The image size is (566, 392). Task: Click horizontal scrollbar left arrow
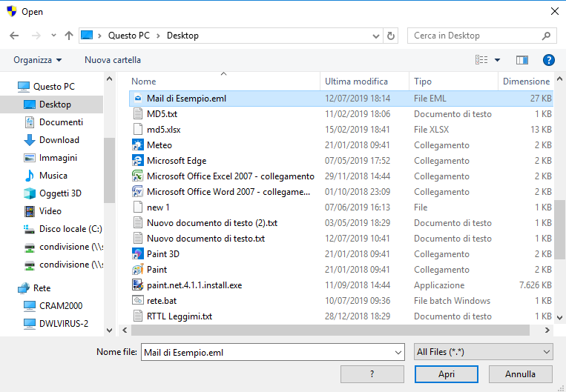(x=125, y=330)
